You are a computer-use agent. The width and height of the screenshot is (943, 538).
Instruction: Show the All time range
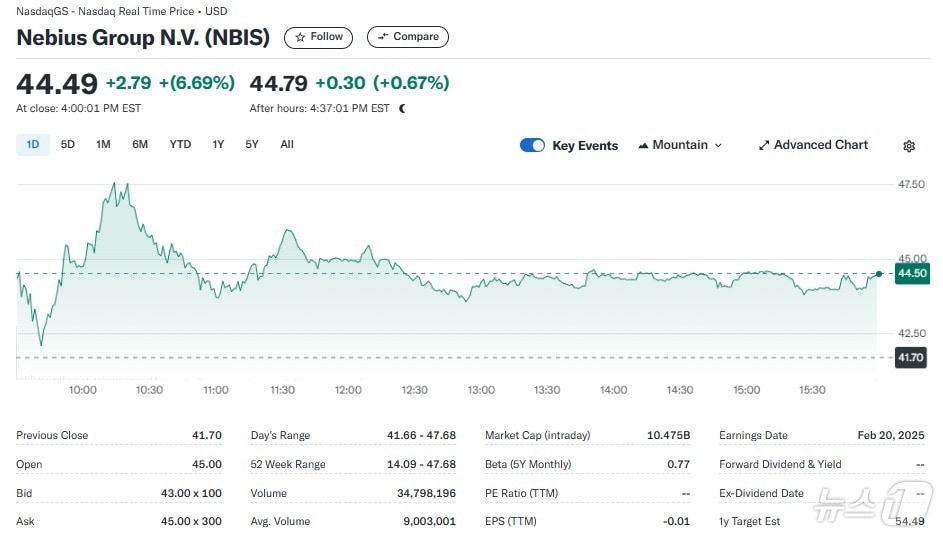tap(287, 145)
